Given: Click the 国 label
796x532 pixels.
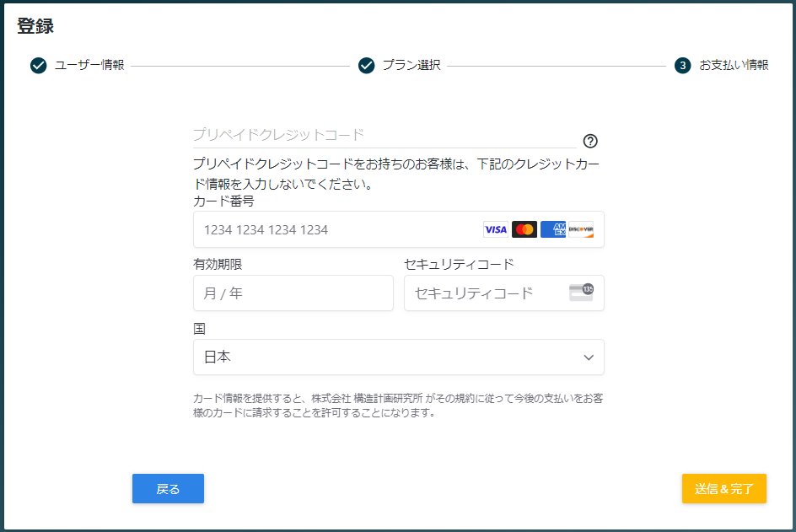Looking at the screenshot, I should pyautogui.click(x=199, y=329).
